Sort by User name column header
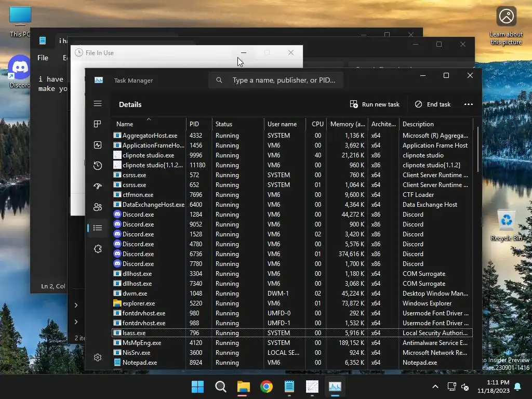 click(x=285, y=124)
